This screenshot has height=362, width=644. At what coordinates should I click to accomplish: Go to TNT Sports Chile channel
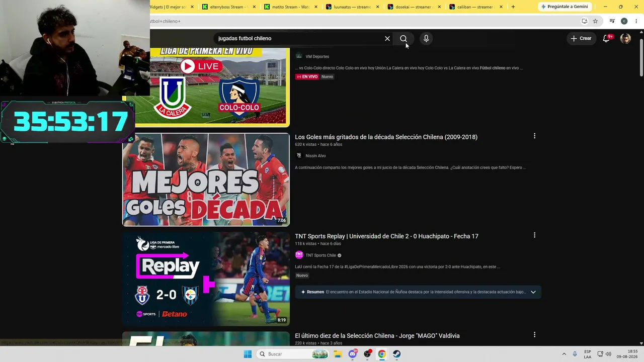point(320,255)
